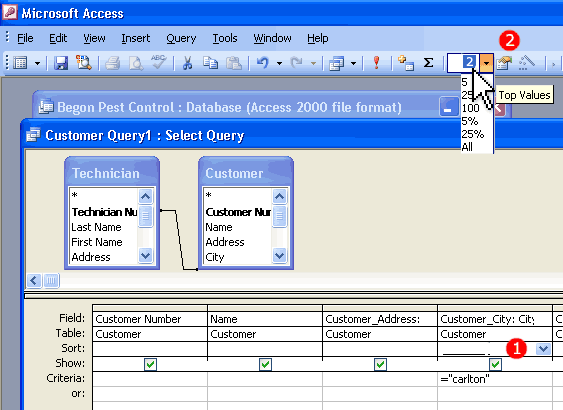563x410 pixels.
Task: Click the Save disk icon
Action: click(x=61, y=63)
